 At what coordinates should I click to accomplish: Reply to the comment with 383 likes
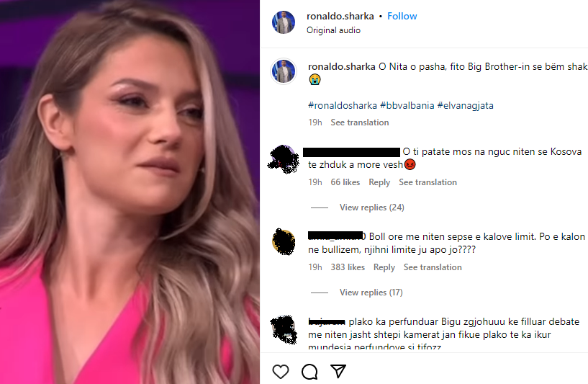point(384,267)
